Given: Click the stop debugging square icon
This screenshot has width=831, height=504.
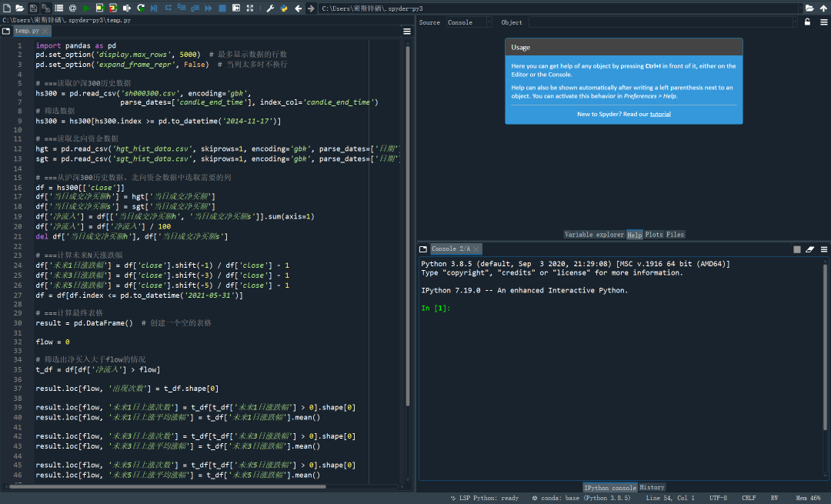Looking at the screenshot, I should [222, 8].
